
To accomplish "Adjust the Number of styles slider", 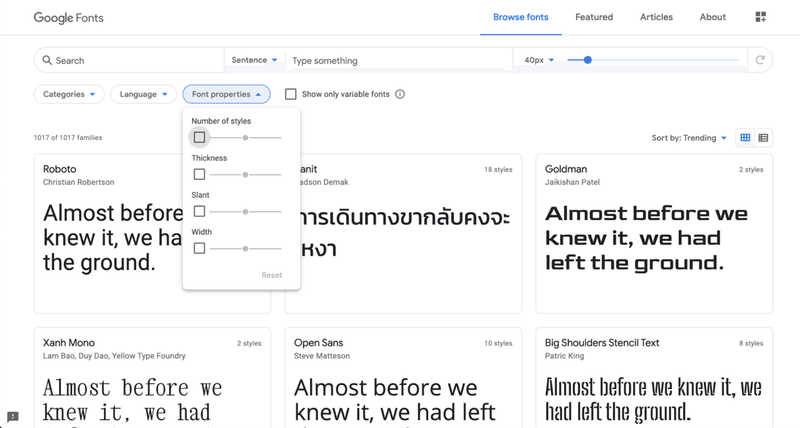I will (x=245, y=138).
